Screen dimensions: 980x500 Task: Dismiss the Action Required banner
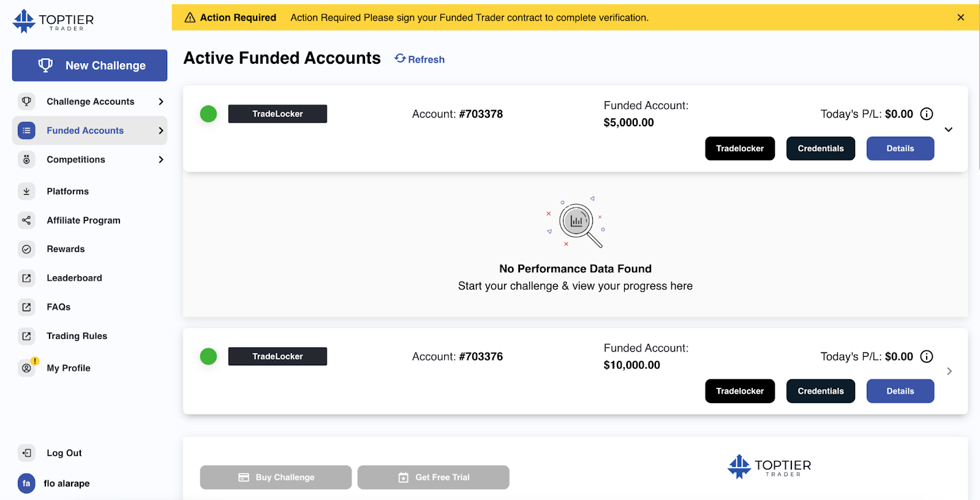[x=960, y=17]
